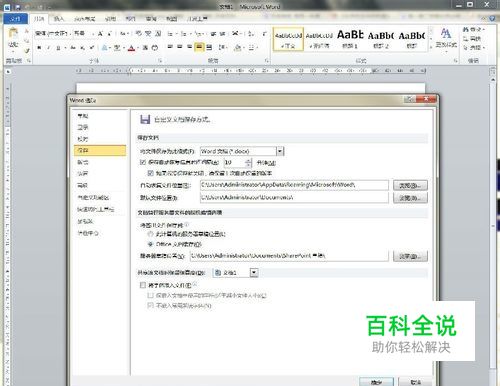The width and height of the screenshot is (500, 386).
Task: Click the Word Help question icon
Action: click(492, 18)
